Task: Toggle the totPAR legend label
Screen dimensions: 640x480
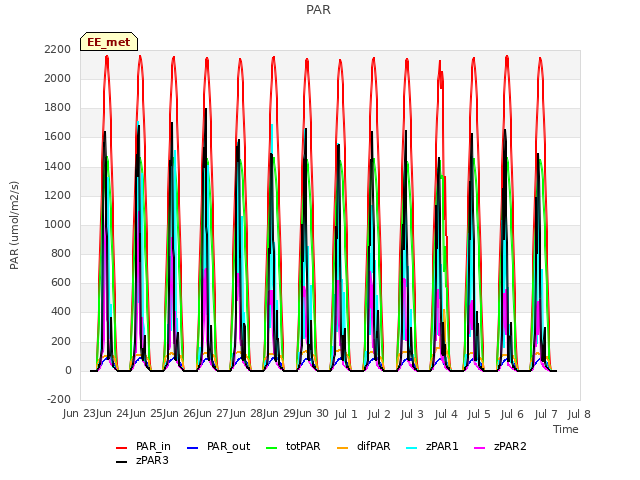Action: click(303, 447)
